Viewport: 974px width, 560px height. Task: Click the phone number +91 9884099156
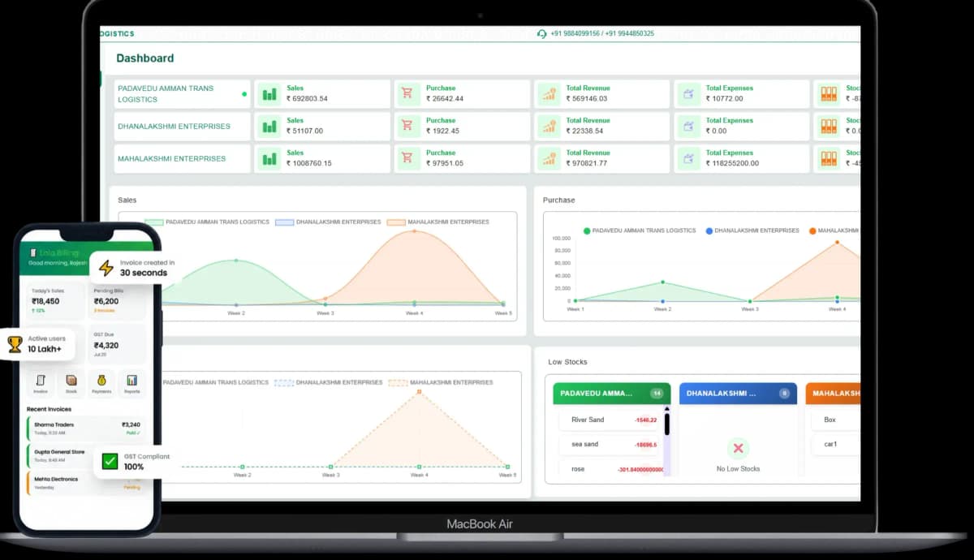click(x=575, y=34)
